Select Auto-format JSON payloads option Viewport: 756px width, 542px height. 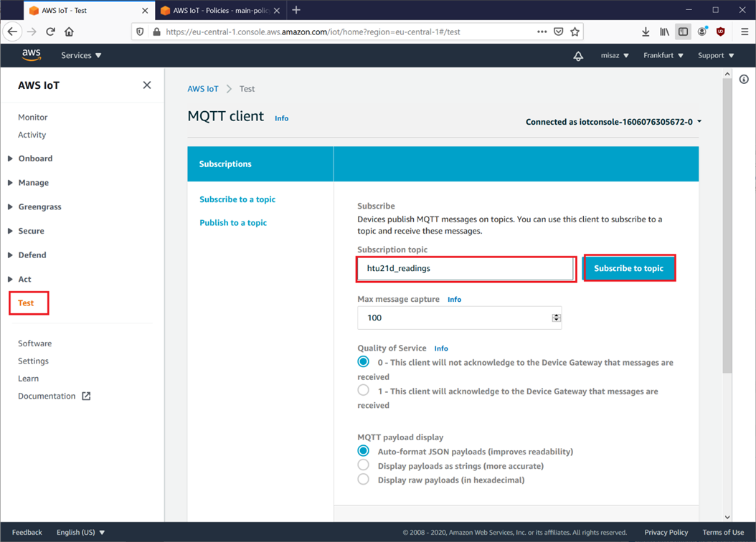pos(364,451)
